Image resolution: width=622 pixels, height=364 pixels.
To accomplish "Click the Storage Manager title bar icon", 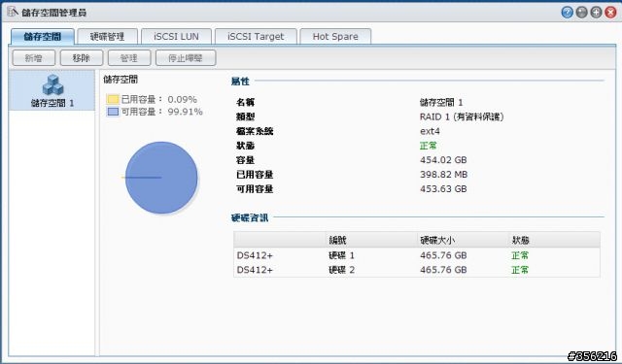I will (x=13, y=12).
